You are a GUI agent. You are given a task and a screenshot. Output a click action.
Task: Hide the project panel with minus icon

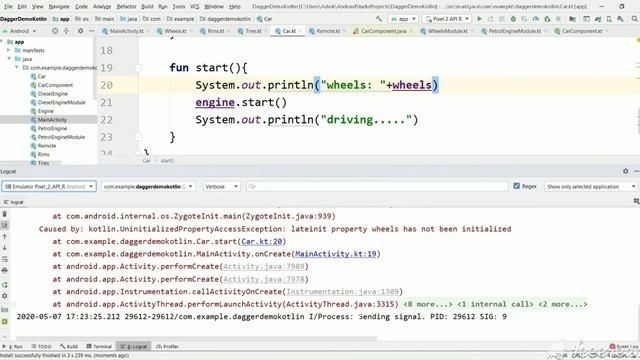(91, 31)
